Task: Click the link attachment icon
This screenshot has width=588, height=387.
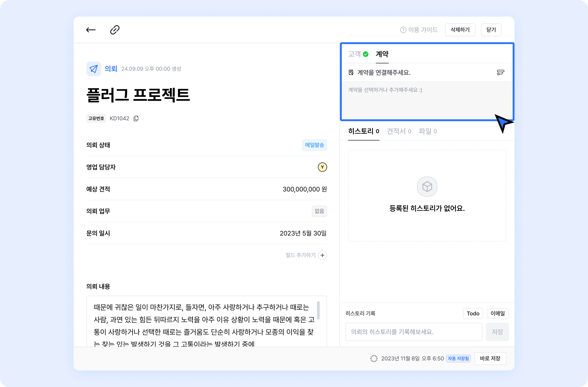Action: [x=115, y=30]
